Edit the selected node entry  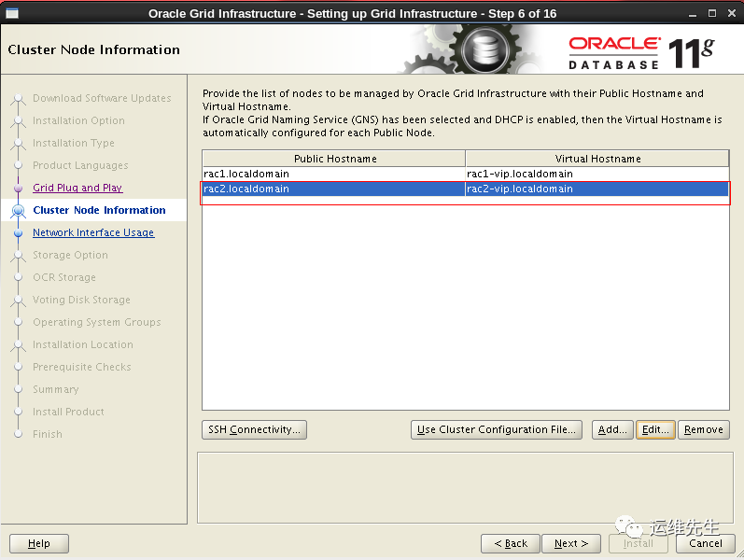point(655,429)
